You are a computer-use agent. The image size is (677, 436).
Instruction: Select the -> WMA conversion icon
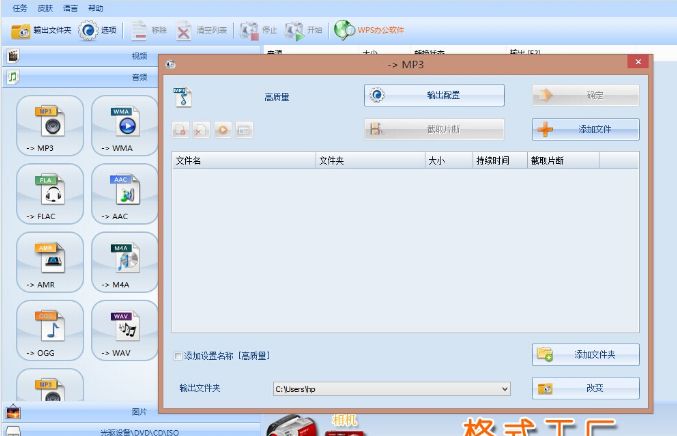click(x=125, y=126)
